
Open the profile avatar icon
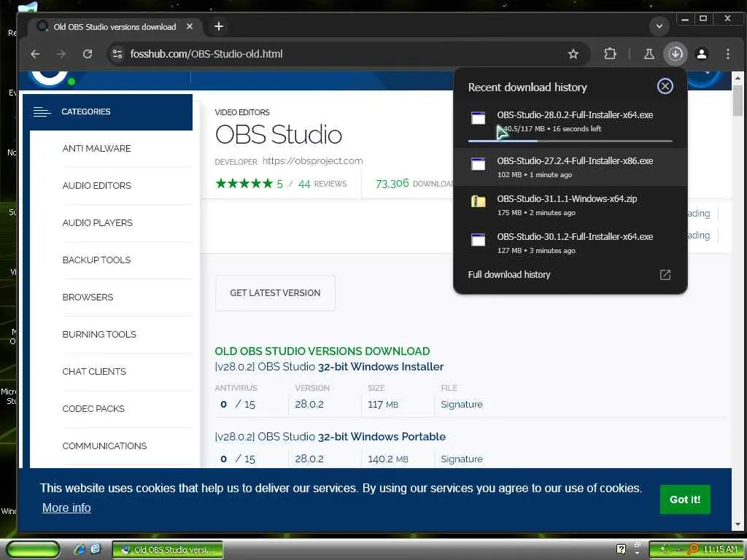[702, 54]
